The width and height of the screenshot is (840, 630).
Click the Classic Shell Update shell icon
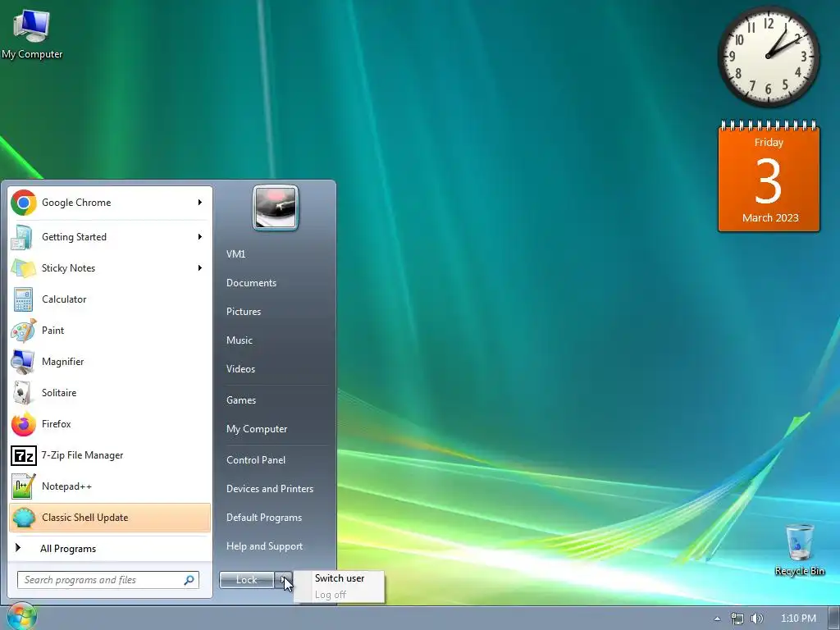click(23, 518)
